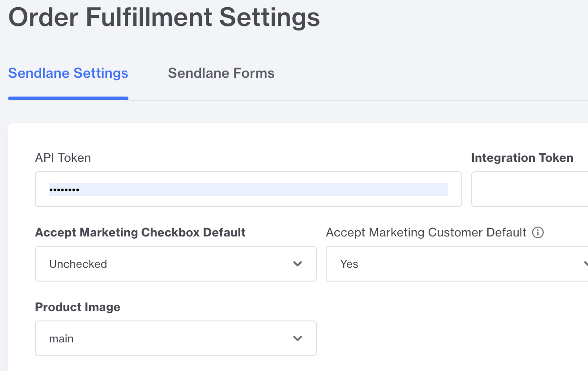Switch to the Sendlane Settings tab
Screen dimensions: 588x371
click(68, 73)
